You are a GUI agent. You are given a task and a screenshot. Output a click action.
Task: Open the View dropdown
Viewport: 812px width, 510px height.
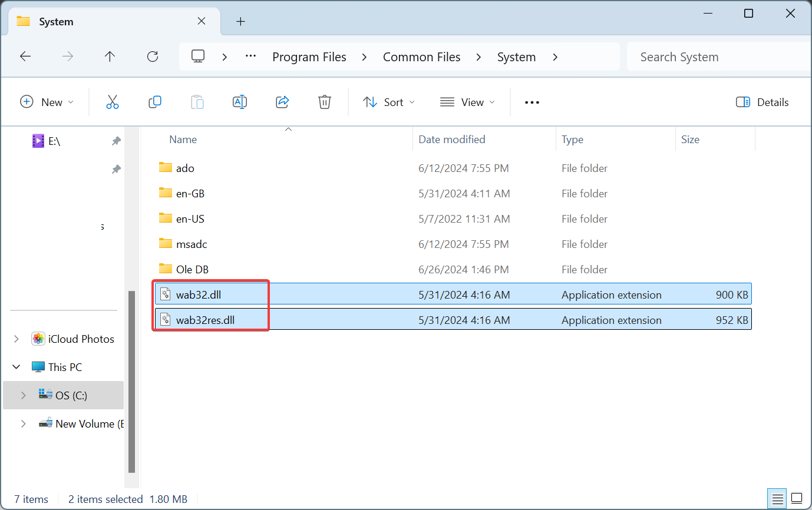click(x=467, y=102)
